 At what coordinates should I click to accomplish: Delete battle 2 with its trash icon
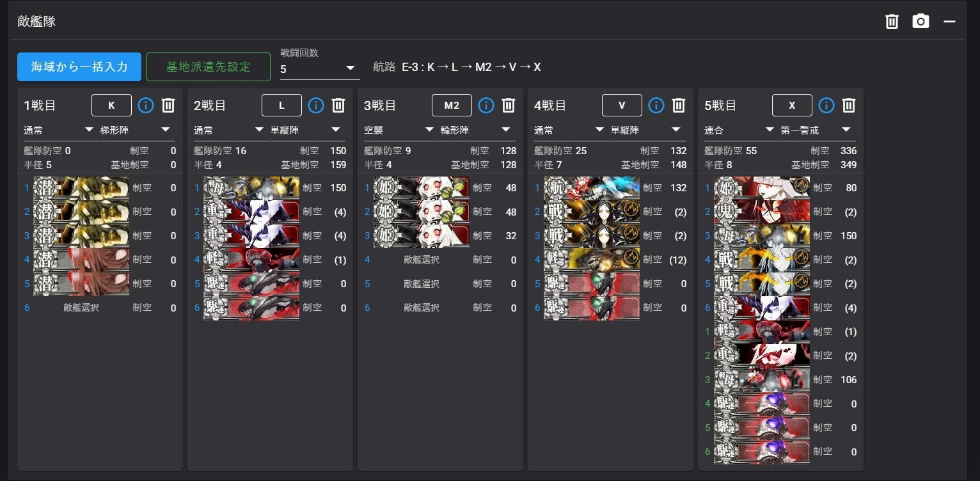pyautogui.click(x=338, y=106)
